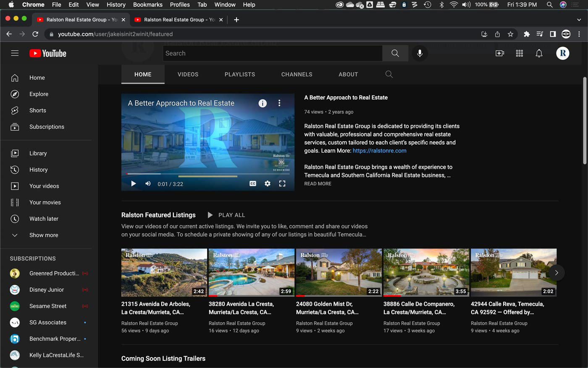Expand description with READ MORE
The width and height of the screenshot is (588, 368).
[x=318, y=184]
